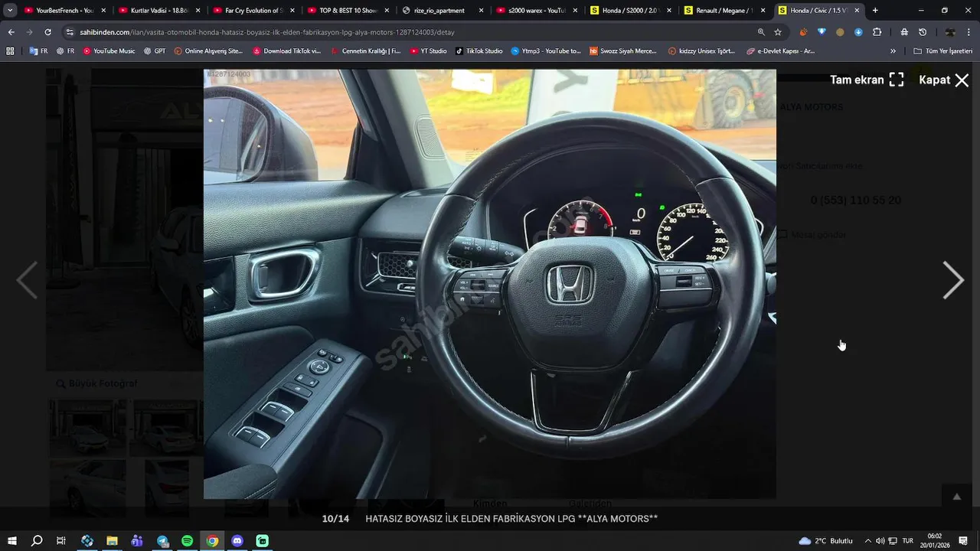Open the Windows Start menu
Image resolution: width=980 pixels, height=551 pixels.
click(x=11, y=540)
